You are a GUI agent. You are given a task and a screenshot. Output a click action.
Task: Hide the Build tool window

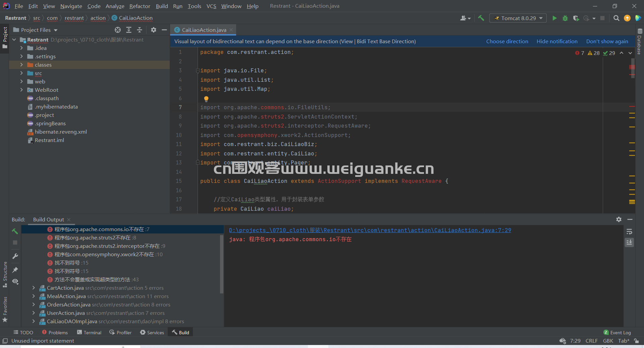pos(630,219)
